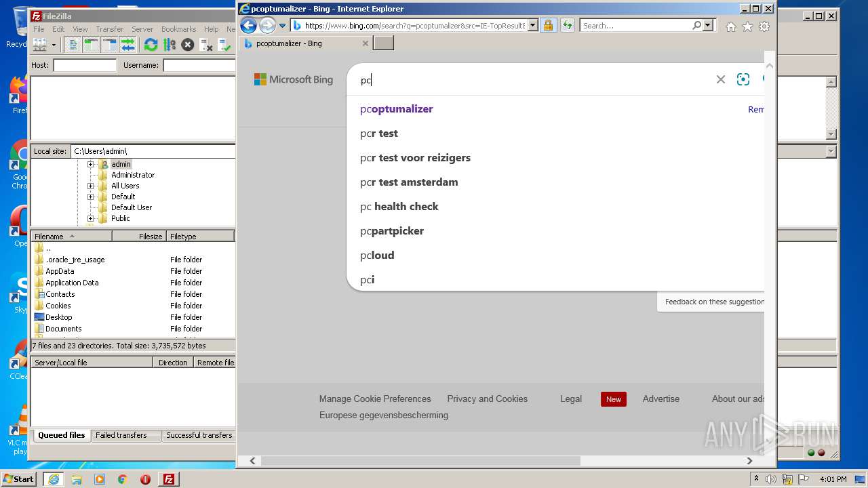This screenshot has width=868, height=488.
Task: Select Default User folder in tree
Action: pos(132,207)
